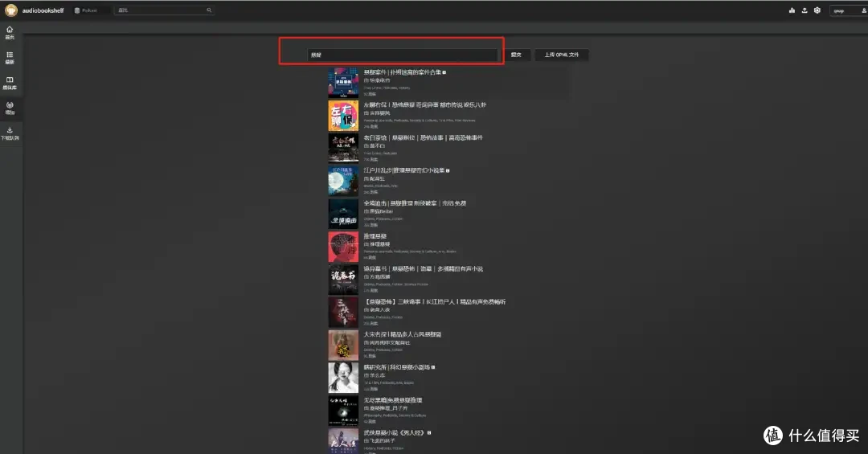The height and width of the screenshot is (454, 868).
Task: Select 左聊右侃 | 恐怖悬疑 result title
Action: coord(425,104)
